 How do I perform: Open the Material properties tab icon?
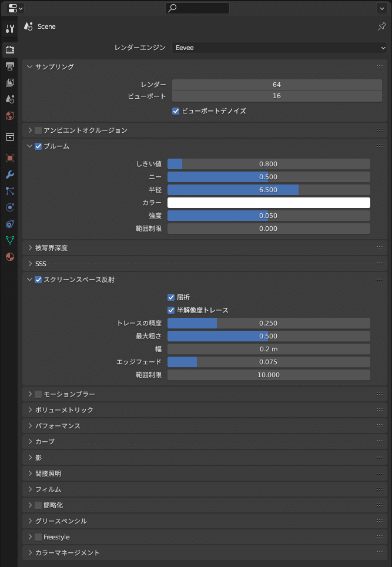(10, 257)
